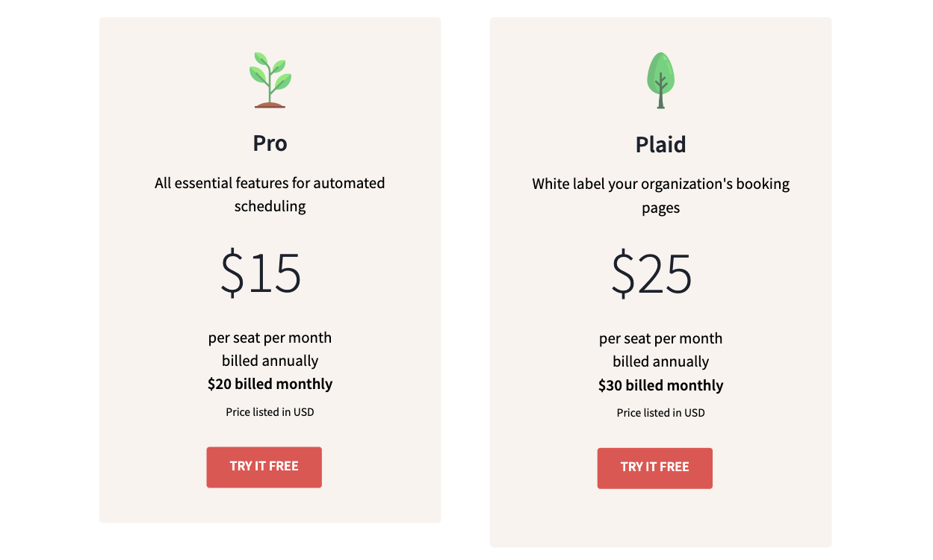Click the green tree icon above Plaid
This screenshot has width=933, height=560.
point(660,78)
